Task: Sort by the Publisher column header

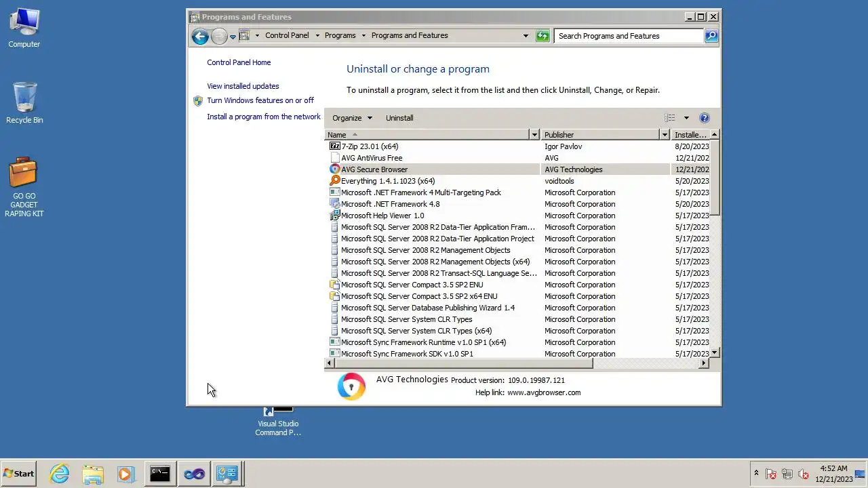Action: (601, 135)
